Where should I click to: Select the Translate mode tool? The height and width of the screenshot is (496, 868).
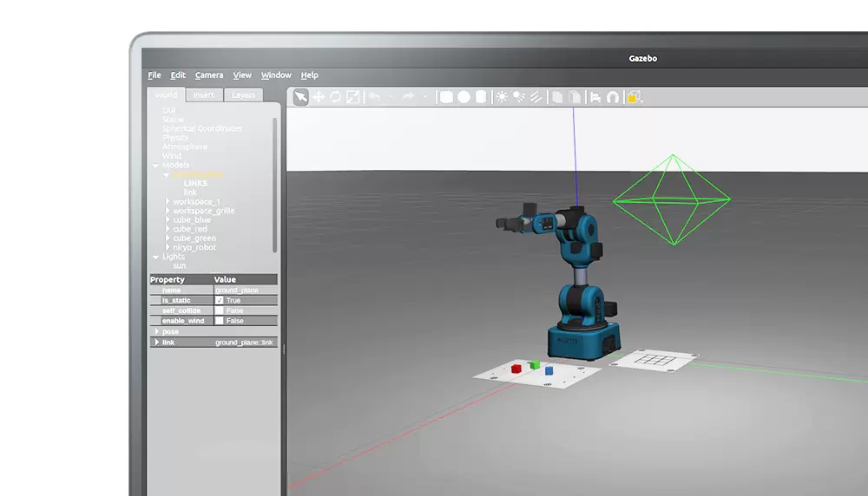pos(319,97)
